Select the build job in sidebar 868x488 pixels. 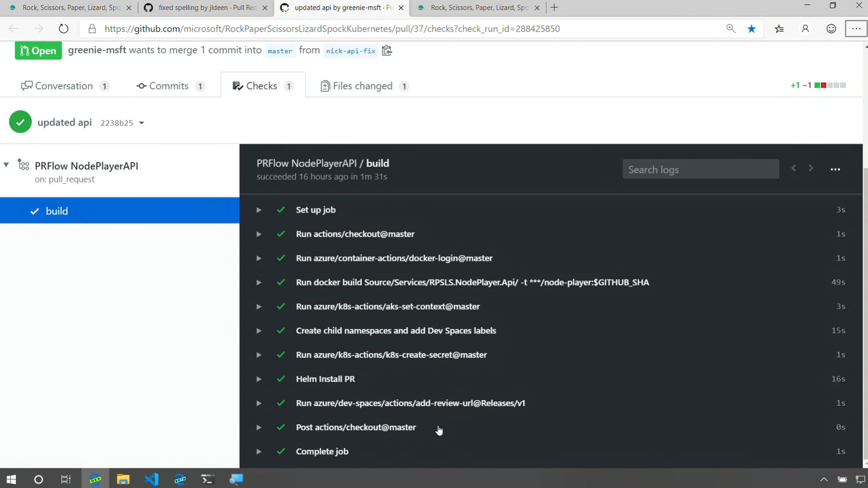(119, 211)
